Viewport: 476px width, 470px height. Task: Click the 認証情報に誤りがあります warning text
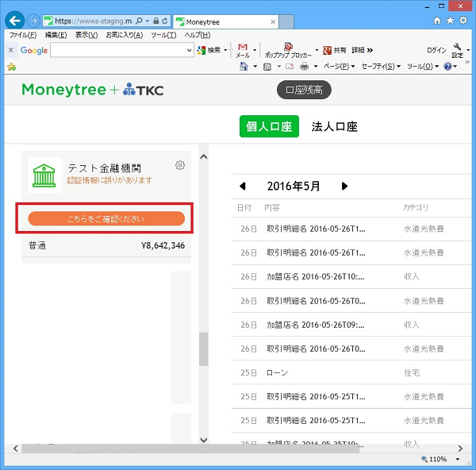click(109, 180)
